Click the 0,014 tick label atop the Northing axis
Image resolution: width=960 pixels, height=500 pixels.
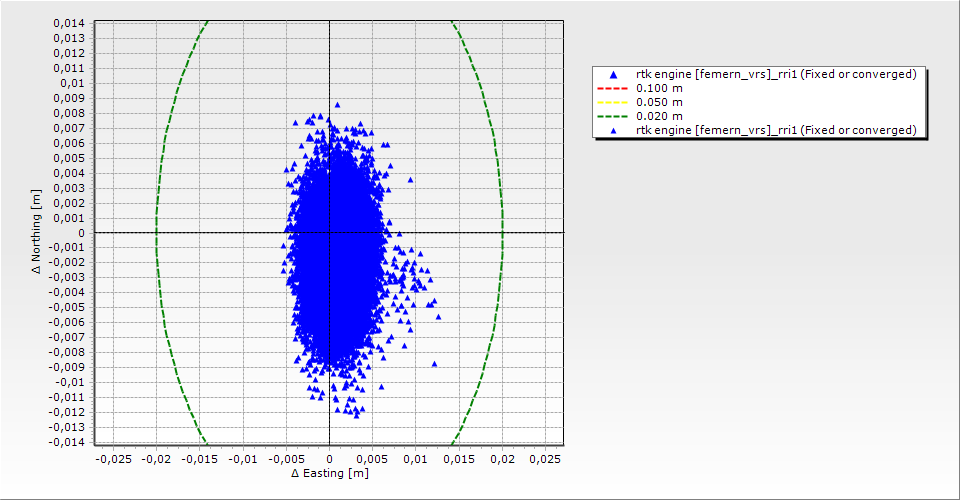(70, 23)
